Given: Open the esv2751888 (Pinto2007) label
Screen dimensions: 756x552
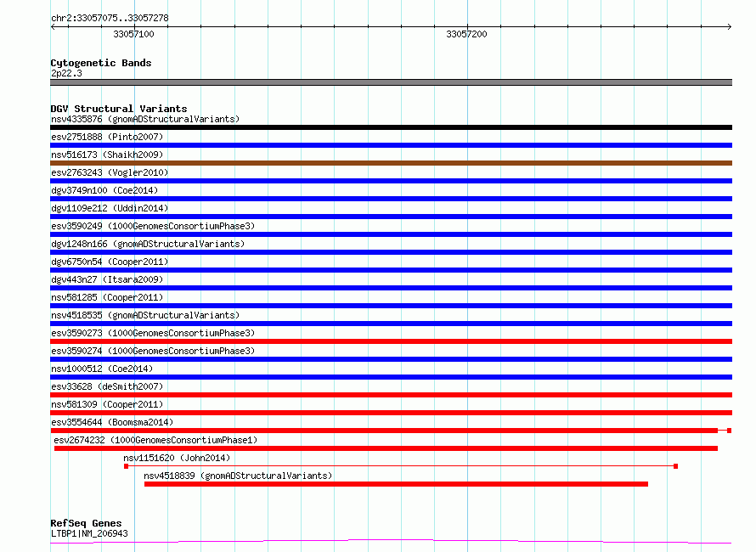Looking at the screenshot, I should pos(107,137).
